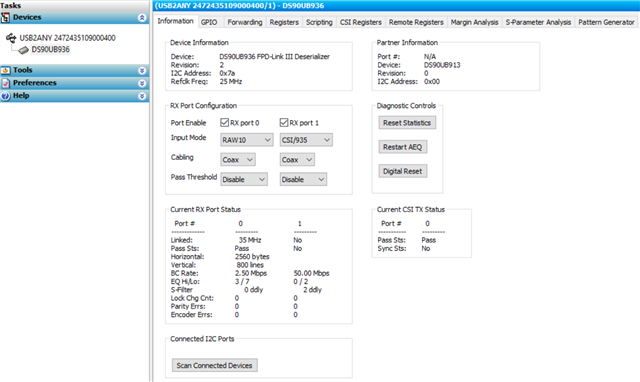The width and height of the screenshot is (640, 382).
Task: Expand the Tools panel chevron
Action: 142,71
